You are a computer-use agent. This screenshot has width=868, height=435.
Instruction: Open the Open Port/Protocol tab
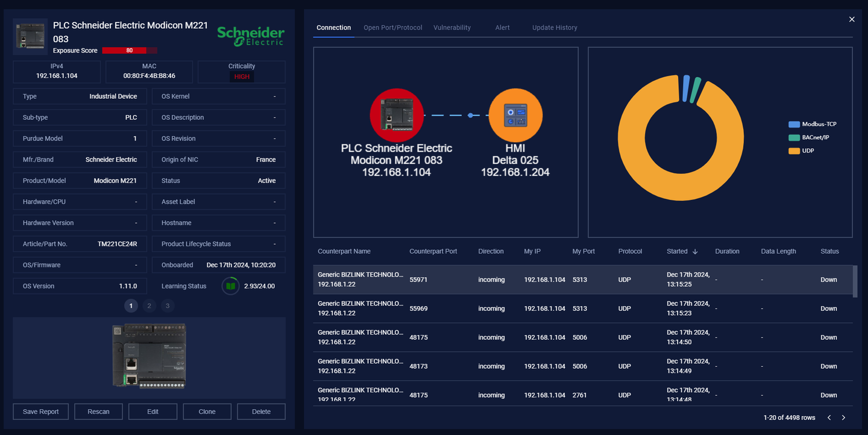click(x=393, y=28)
